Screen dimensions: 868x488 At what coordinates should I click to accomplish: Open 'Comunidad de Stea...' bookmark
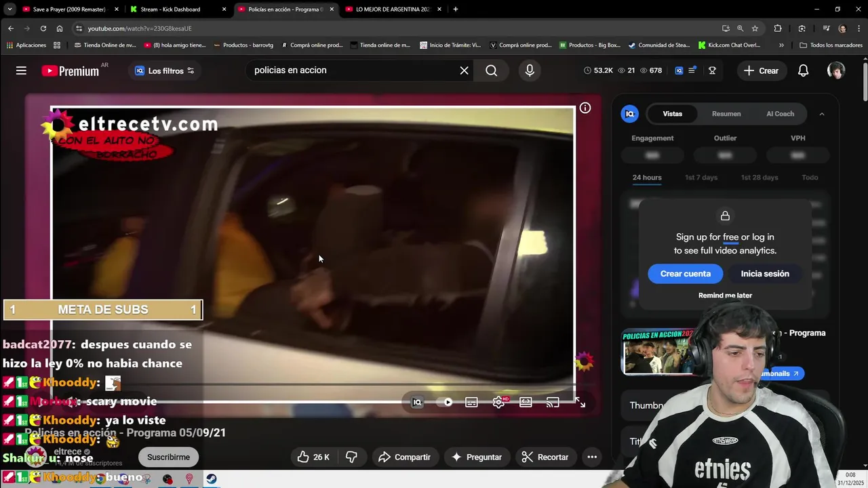point(658,45)
